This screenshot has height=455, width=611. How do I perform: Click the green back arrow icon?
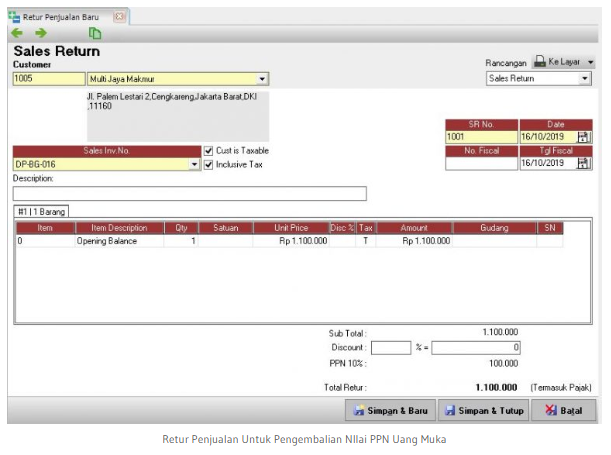(17, 33)
